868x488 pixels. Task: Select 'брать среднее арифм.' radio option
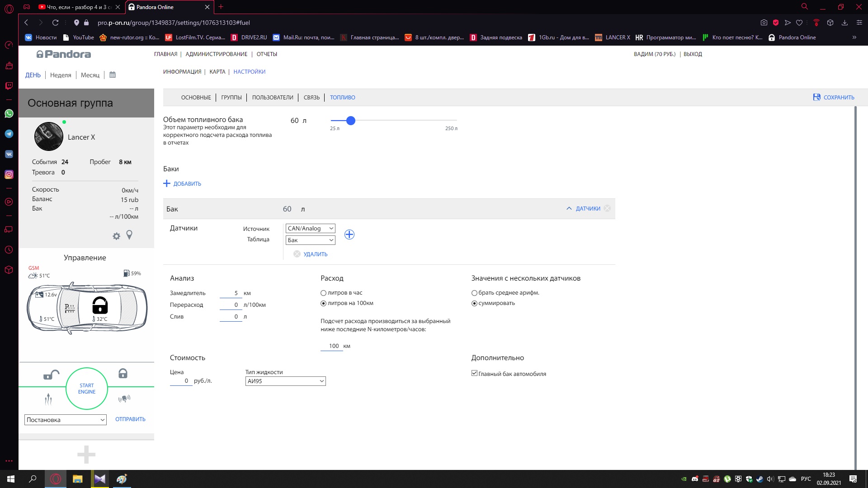[x=474, y=293]
